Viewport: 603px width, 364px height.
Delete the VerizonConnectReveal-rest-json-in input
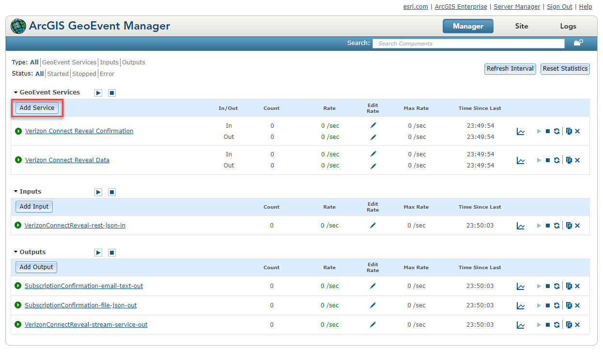click(x=577, y=226)
